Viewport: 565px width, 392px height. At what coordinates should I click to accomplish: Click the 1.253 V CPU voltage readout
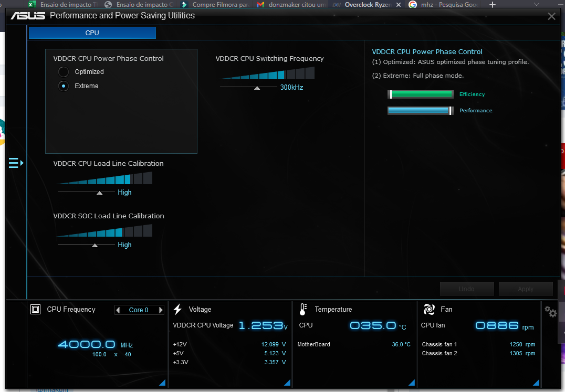coord(264,326)
